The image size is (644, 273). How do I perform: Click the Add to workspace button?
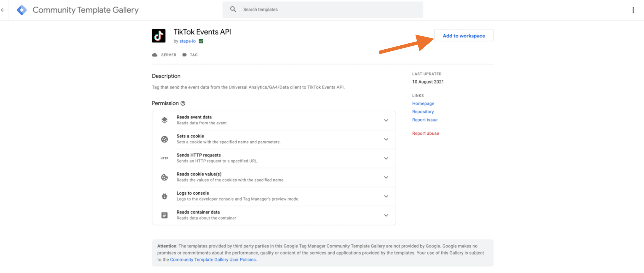click(464, 36)
